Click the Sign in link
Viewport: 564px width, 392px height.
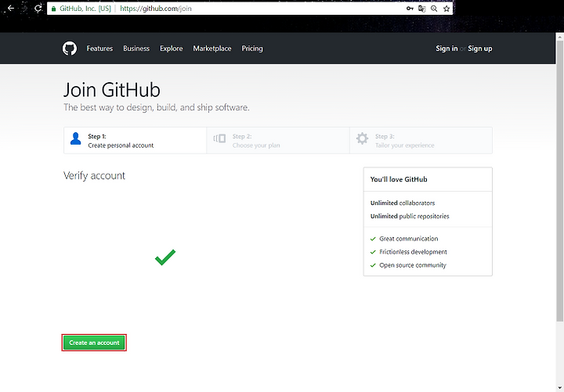[446, 49]
